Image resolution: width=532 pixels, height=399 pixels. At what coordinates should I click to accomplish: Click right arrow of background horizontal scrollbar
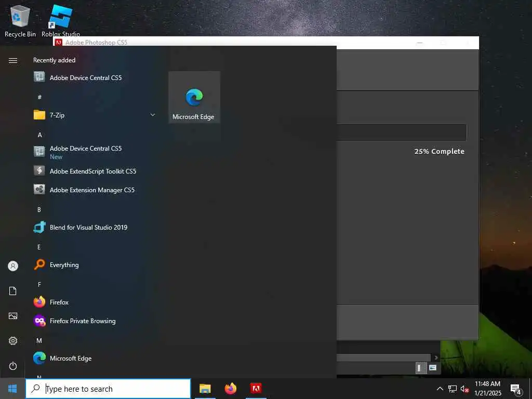436,357
